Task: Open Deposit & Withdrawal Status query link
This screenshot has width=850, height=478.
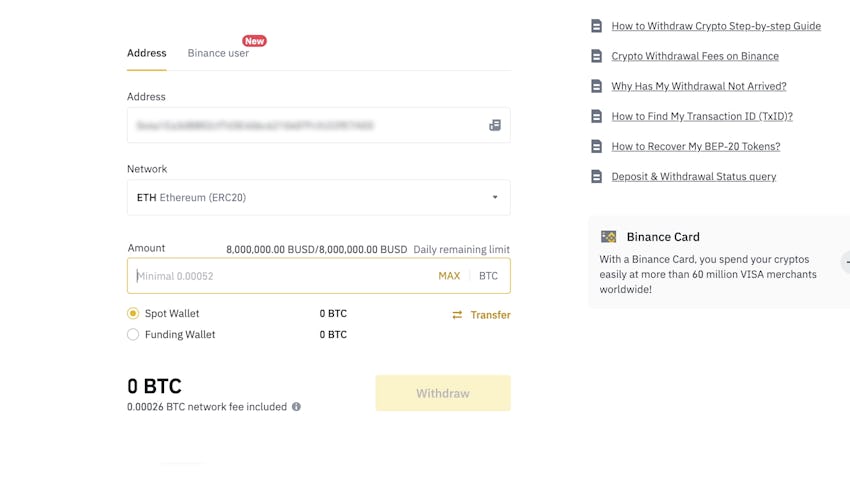Action: click(x=694, y=177)
